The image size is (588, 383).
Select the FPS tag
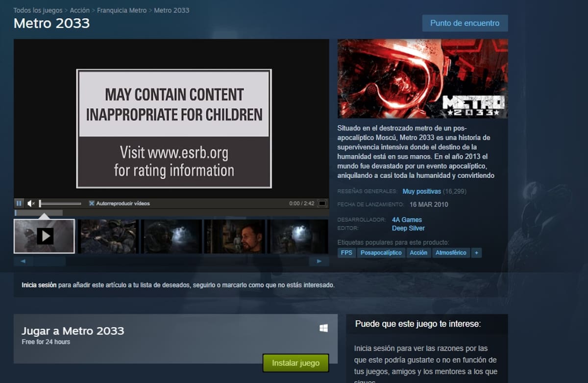[x=346, y=253]
